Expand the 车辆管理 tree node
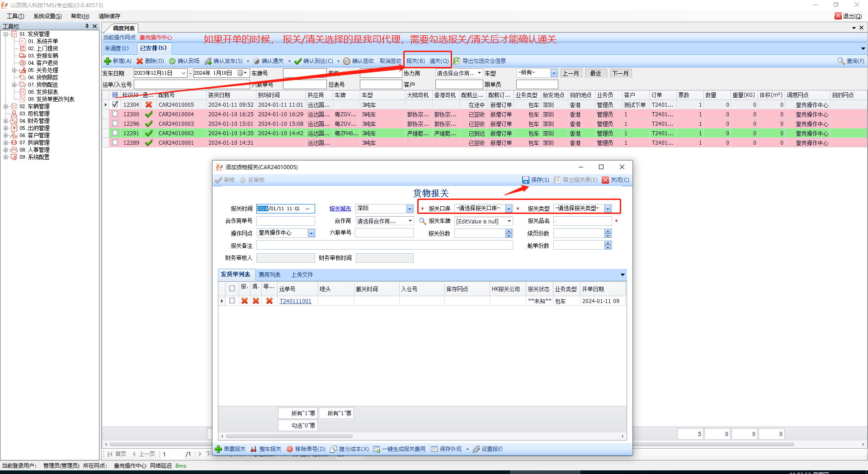Viewport: 868px width, 474px height. tap(6, 107)
